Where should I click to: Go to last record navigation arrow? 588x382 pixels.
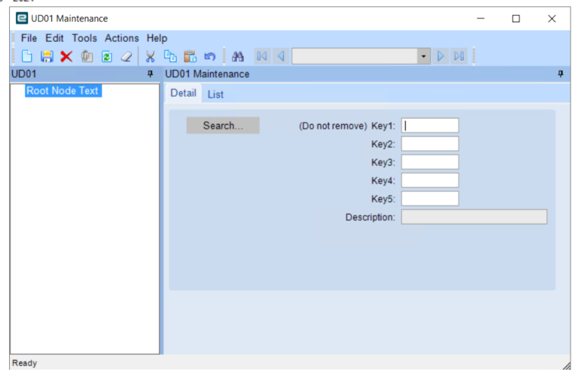point(459,56)
